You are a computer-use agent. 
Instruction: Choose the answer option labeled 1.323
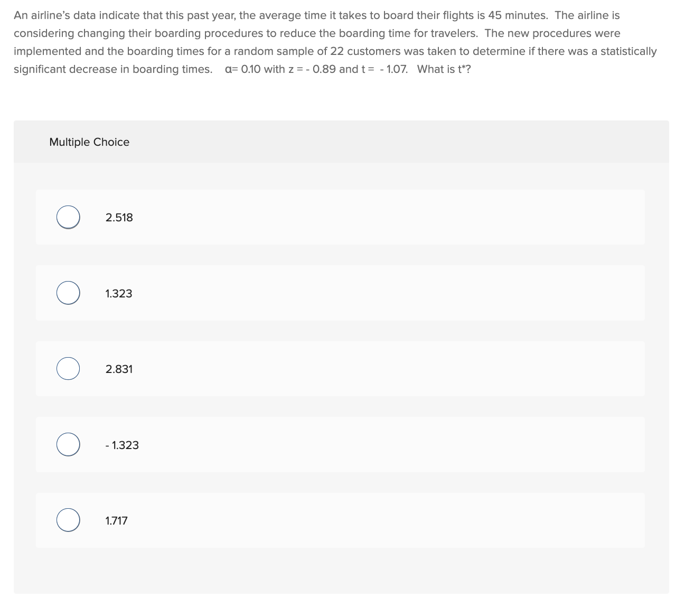coord(118,293)
